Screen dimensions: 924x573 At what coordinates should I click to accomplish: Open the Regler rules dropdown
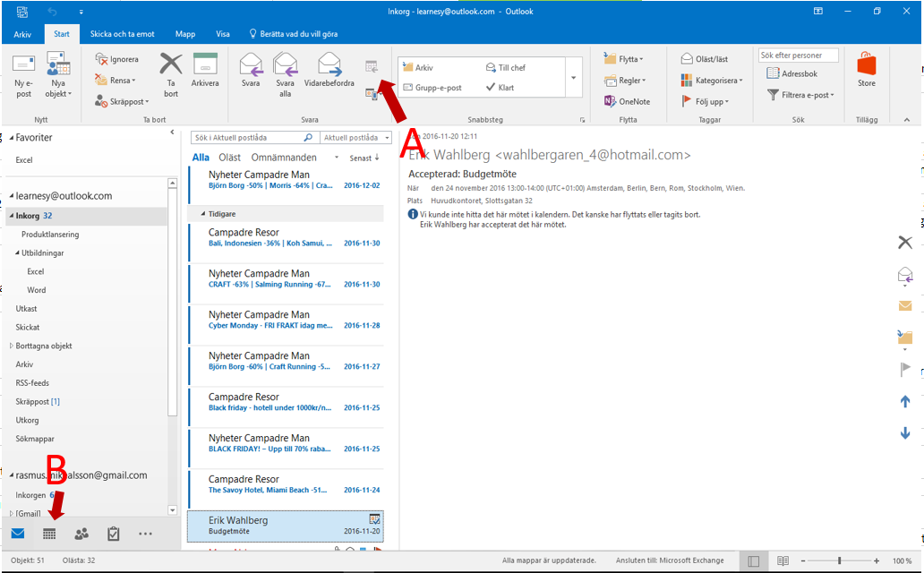[x=625, y=81]
